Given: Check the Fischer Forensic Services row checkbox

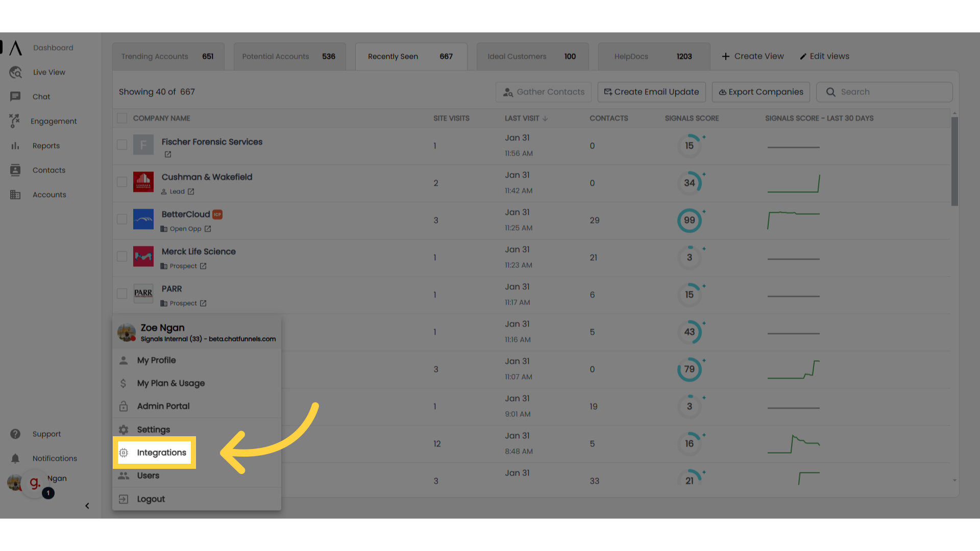Looking at the screenshot, I should pyautogui.click(x=122, y=145).
